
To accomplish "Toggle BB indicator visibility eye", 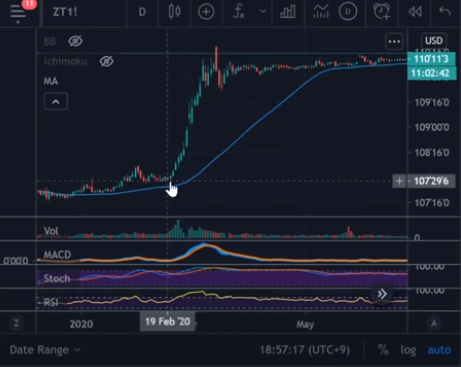I will (x=75, y=41).
